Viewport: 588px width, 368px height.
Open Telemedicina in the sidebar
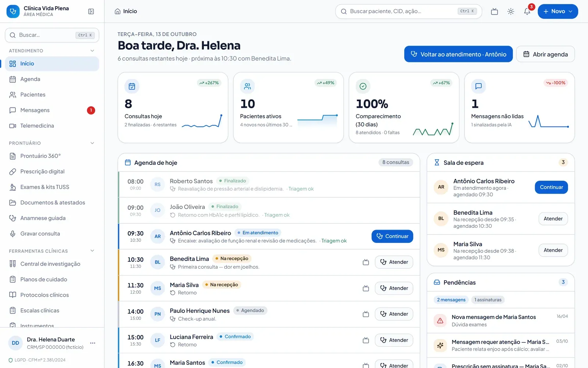click(52, 126)
